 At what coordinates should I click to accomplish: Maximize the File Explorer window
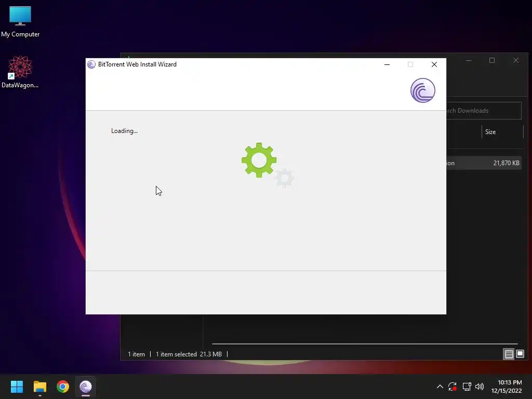pyautogui.click(x=492, y=60)
